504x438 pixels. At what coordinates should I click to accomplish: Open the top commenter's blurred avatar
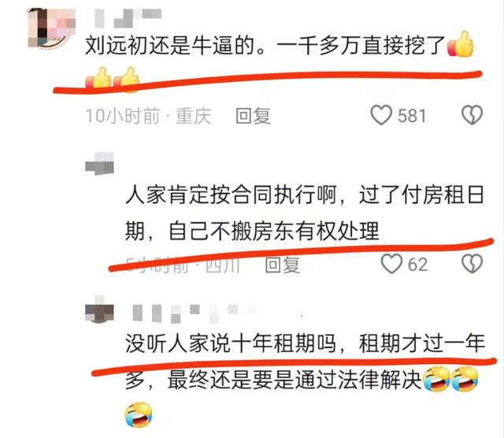[52, 28]
